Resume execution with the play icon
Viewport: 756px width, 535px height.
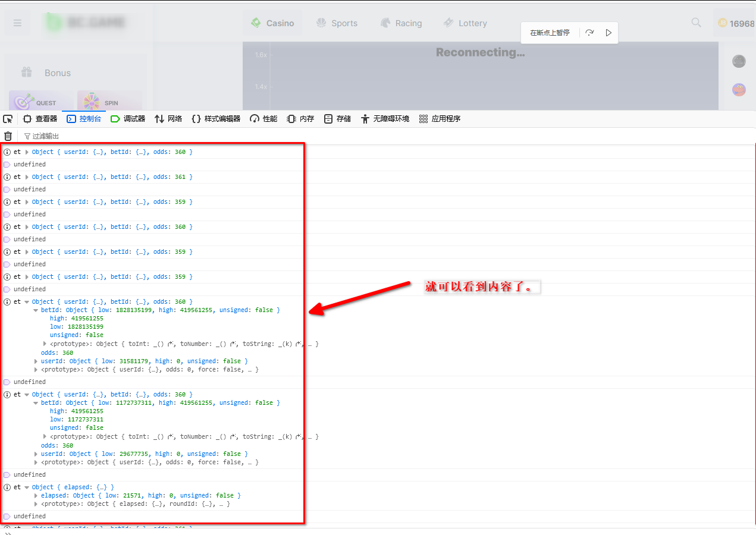(x=608, y=33)
